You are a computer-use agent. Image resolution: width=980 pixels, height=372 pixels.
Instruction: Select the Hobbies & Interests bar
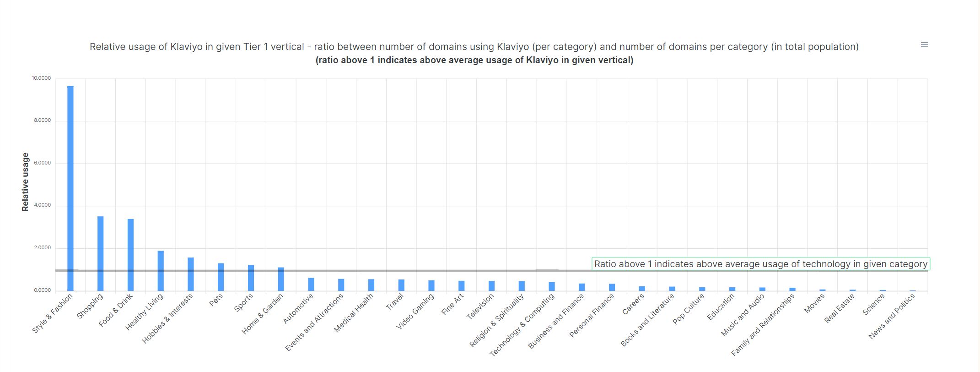click(191, 274)
